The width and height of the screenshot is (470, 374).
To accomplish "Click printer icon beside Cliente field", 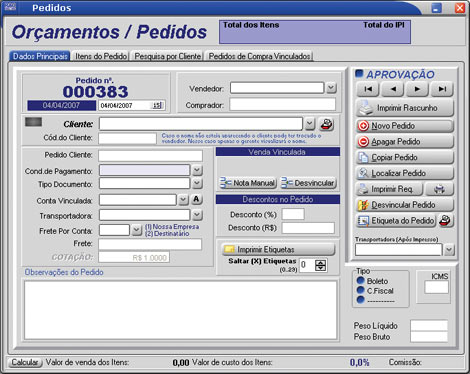I will 327,124.
